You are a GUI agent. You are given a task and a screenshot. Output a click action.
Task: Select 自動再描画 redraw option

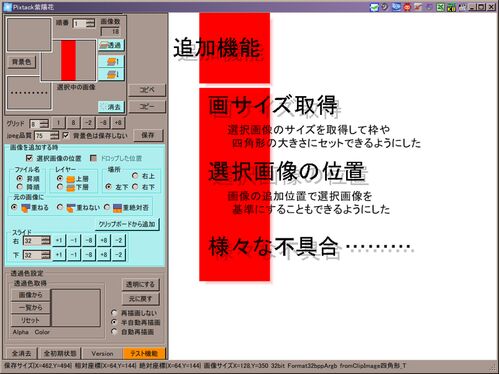pos(114,332)
